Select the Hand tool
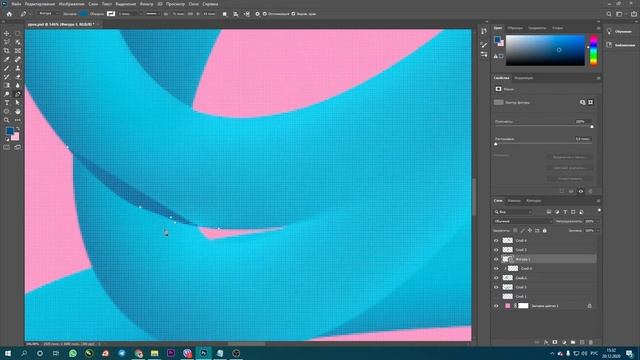 tap(18, 111)
